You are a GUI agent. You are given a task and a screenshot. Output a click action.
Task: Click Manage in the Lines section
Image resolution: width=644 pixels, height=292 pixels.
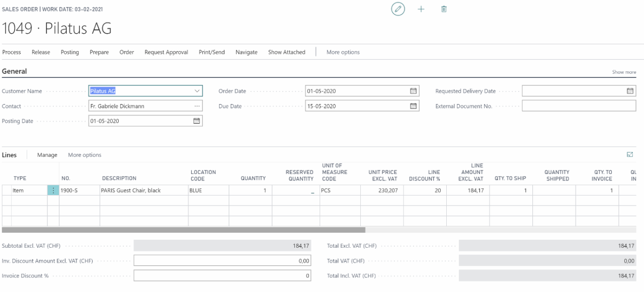click(x=47, y=155)
